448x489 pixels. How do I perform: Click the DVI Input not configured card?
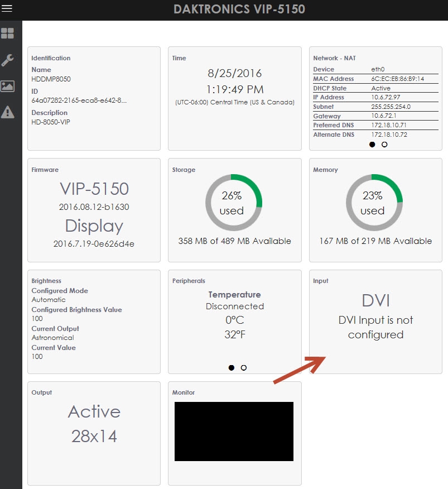375,318
